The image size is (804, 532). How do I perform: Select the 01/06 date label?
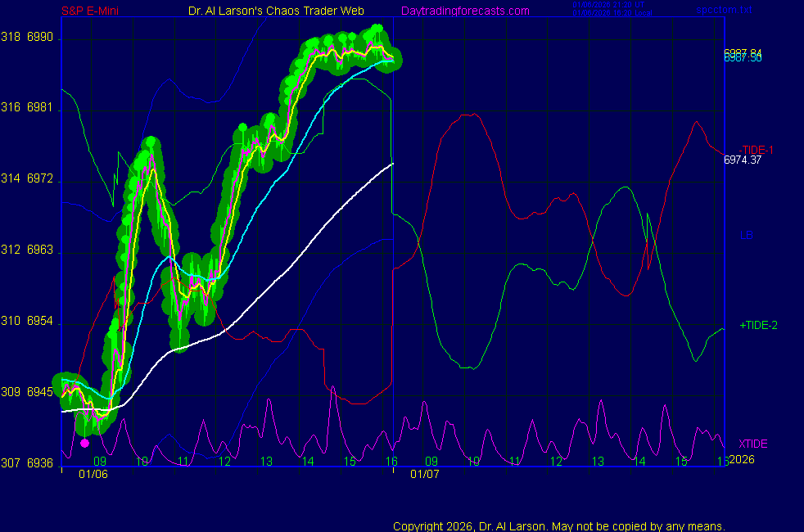pos(93,474)
